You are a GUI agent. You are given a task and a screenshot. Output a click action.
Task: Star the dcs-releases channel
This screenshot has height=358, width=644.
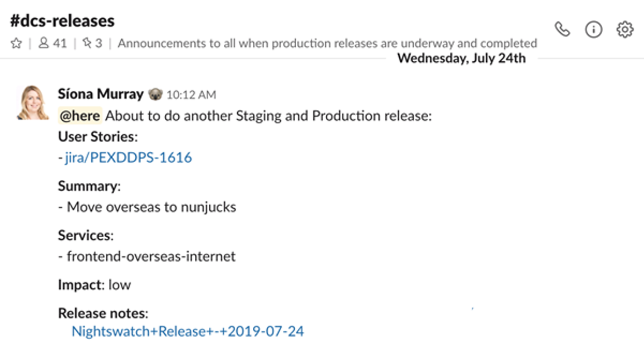16,43
